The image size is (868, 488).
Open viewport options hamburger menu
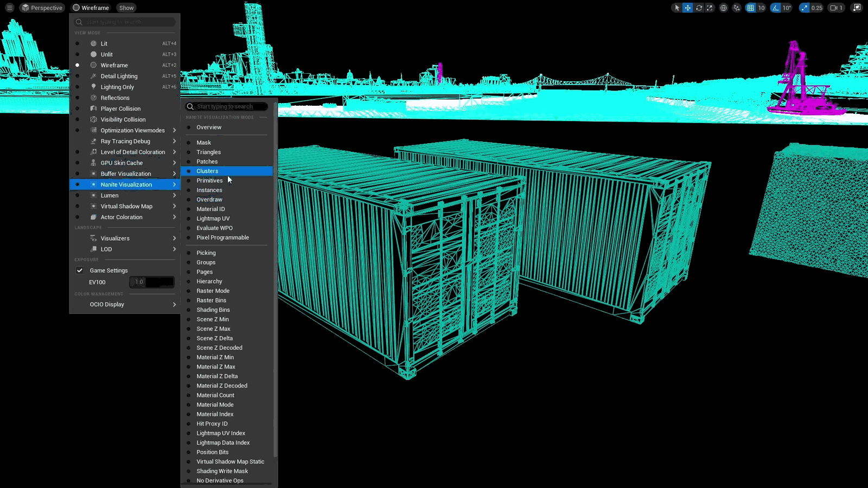[x=9, y=8]
